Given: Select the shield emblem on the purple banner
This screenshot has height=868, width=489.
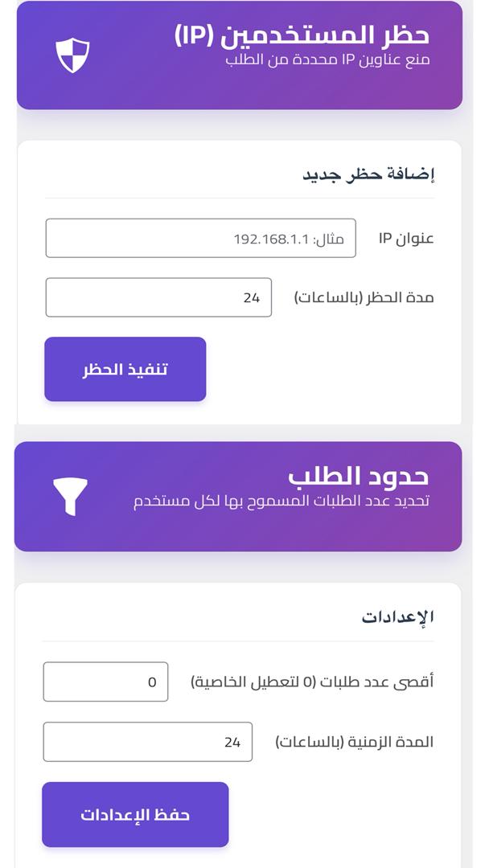Looking at the screenshot, I should tap(72, 56).
